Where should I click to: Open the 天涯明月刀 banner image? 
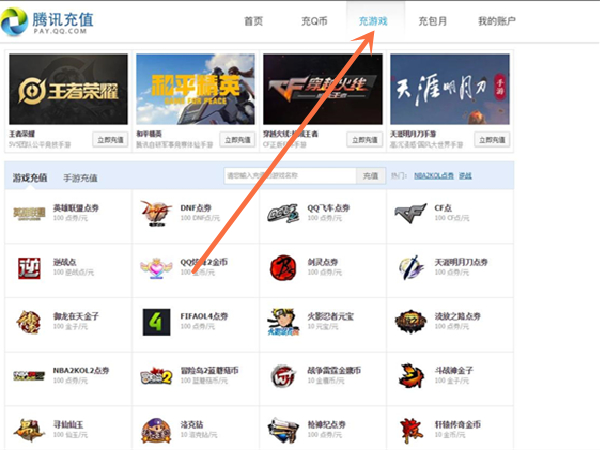(x=450, y=89)
